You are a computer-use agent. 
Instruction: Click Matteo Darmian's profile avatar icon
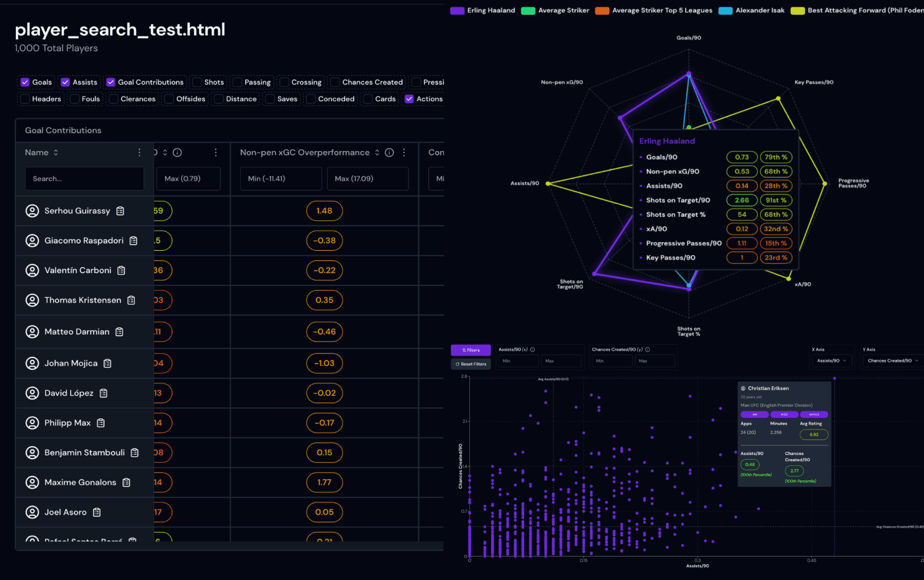(x=32, y=332)
